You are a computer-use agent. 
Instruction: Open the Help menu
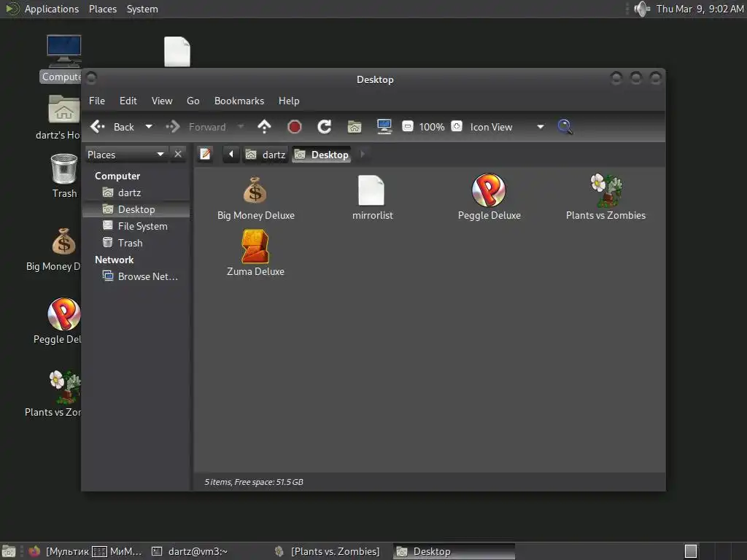coord(289,101)
